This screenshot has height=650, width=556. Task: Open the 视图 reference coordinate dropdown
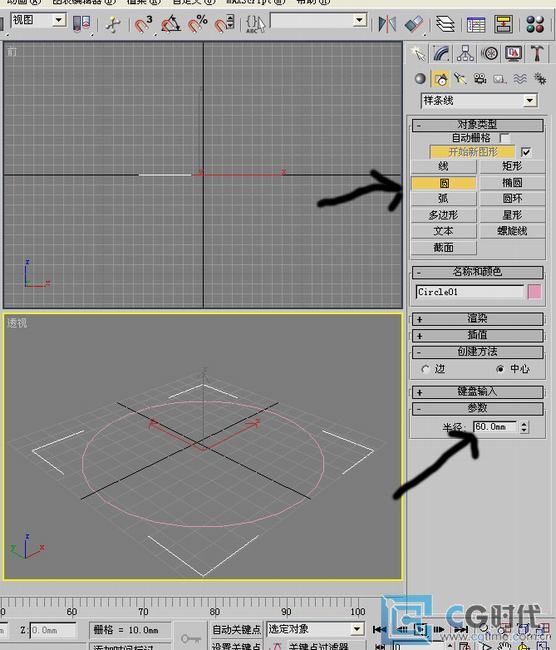[x=59, y=19]
